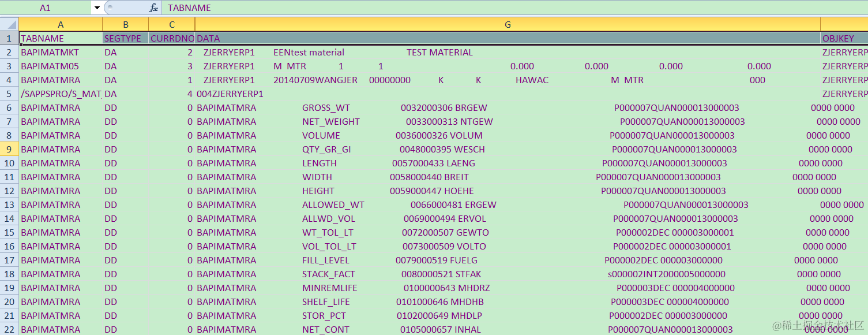The image size is (868, 335).
Task: Select column header G
Action: [508, 25]
